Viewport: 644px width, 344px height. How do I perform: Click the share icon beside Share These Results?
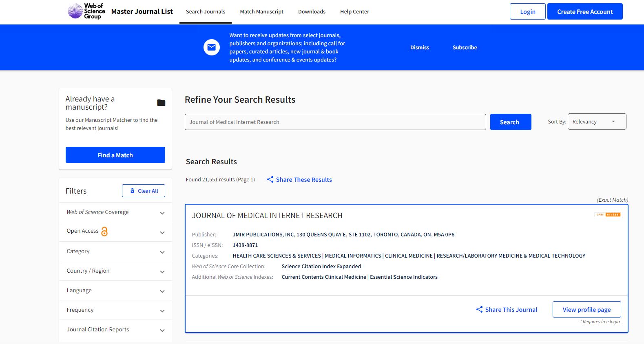tap(270, 179)
